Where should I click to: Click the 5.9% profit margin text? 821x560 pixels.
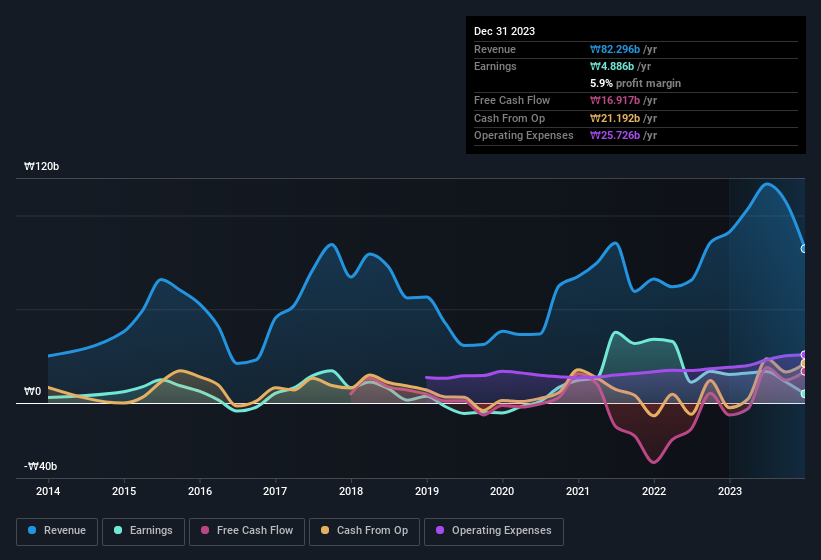point(635,83)
